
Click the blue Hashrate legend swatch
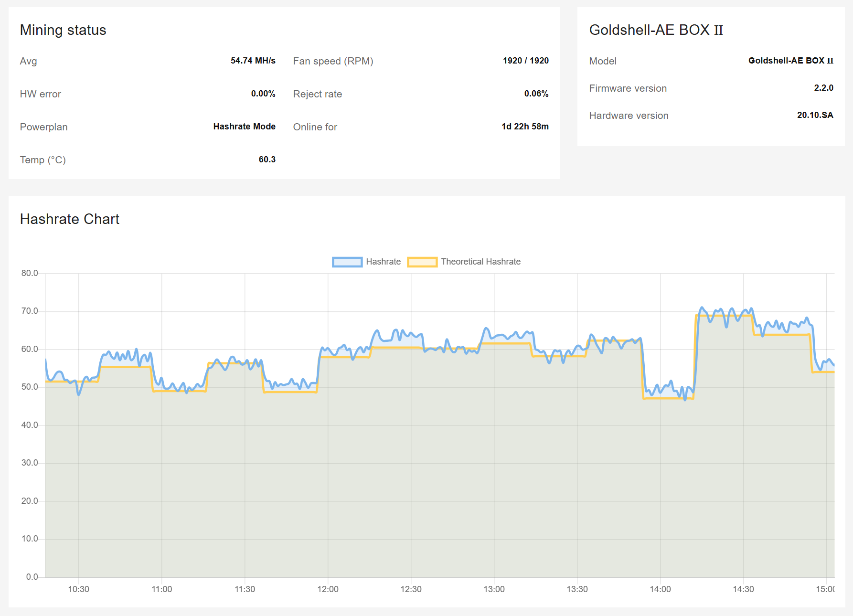coord(347,262)
